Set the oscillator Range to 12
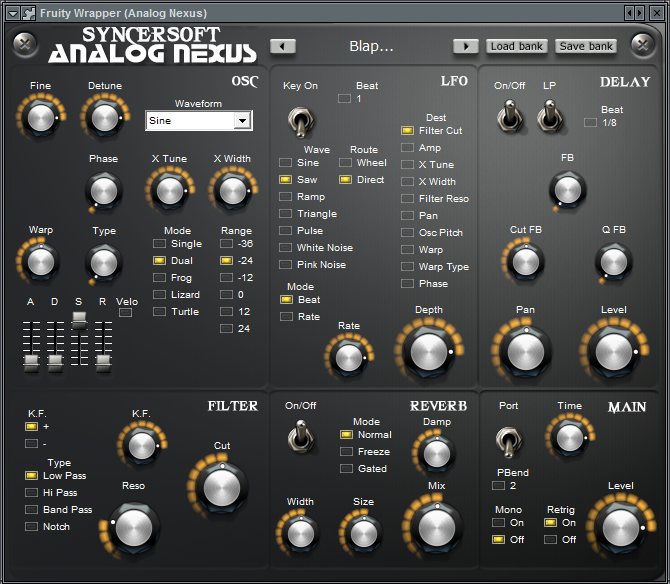Image resolution: width=670 pixels, height=584 pixels. pyautogui.click(x=235, y=311)
